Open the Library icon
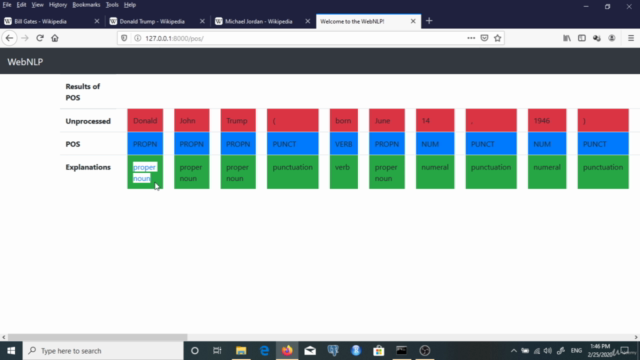The height and width of the screenshot is (360, 640). click(567, 38)
